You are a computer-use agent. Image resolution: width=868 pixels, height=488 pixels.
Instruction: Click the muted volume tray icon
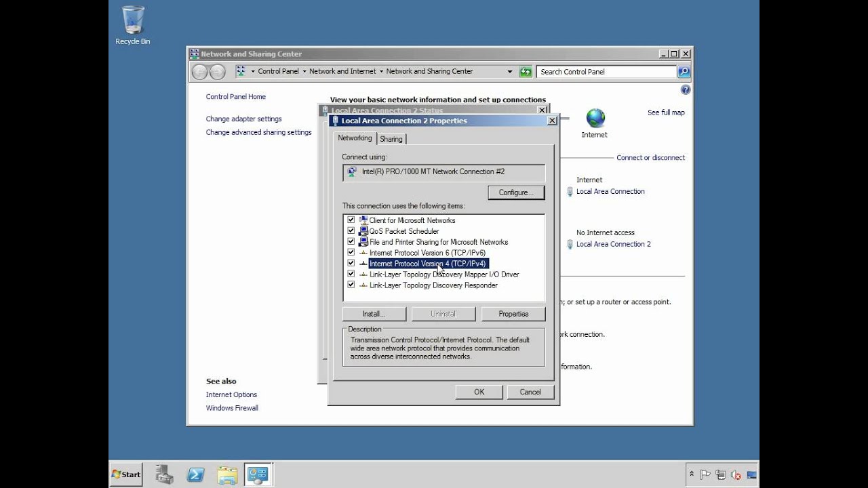[x=736, y=475]
